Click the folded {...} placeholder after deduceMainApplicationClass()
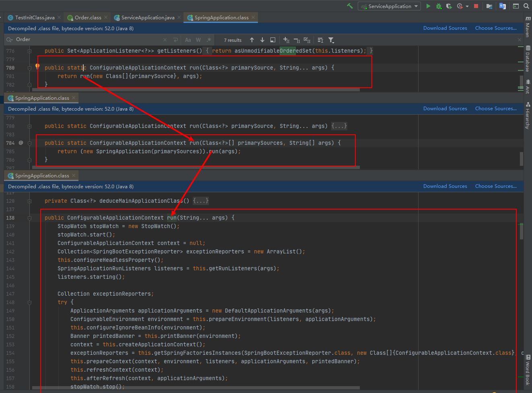This screenshot has width=532, height=393. 200,201
